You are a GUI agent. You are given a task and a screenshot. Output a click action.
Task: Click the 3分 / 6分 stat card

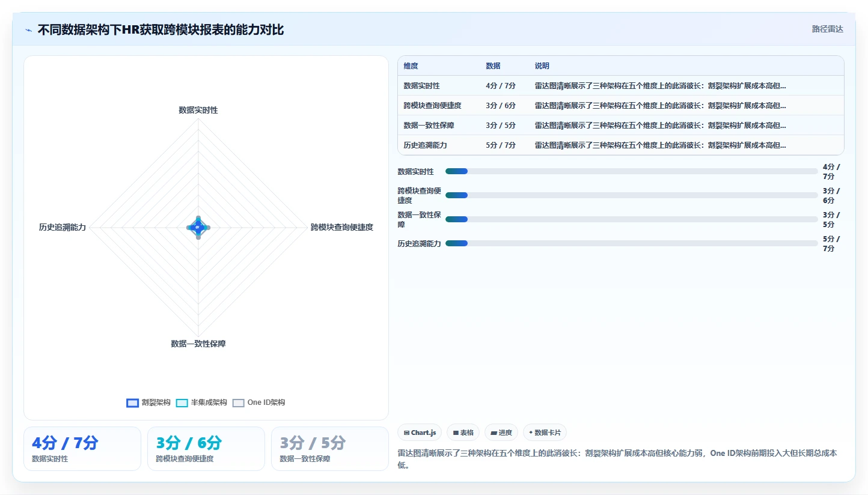click(x=206, y=449)
